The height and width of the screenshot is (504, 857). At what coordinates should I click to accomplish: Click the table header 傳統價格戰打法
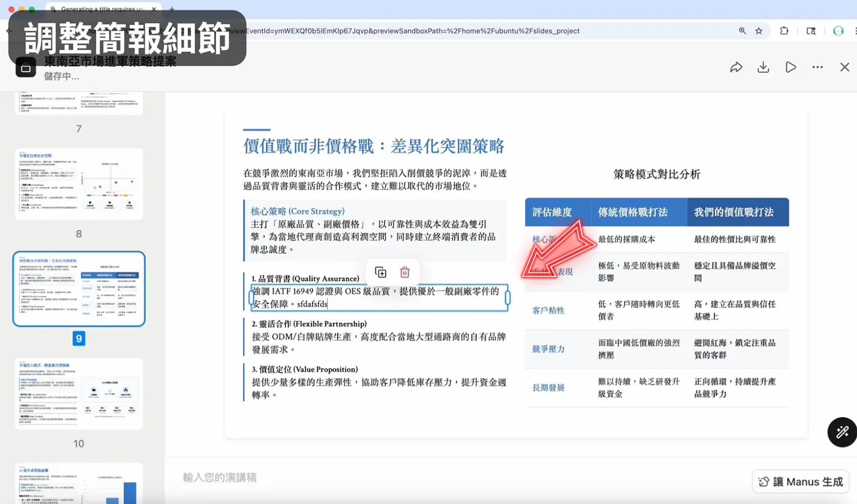[x=633, y=212]
